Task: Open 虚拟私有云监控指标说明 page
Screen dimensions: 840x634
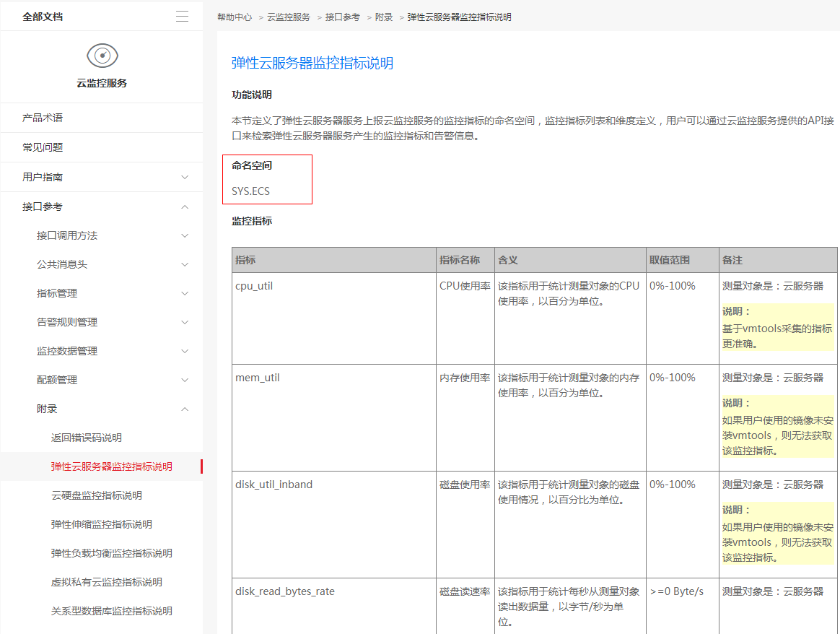Action: (102, 583)
